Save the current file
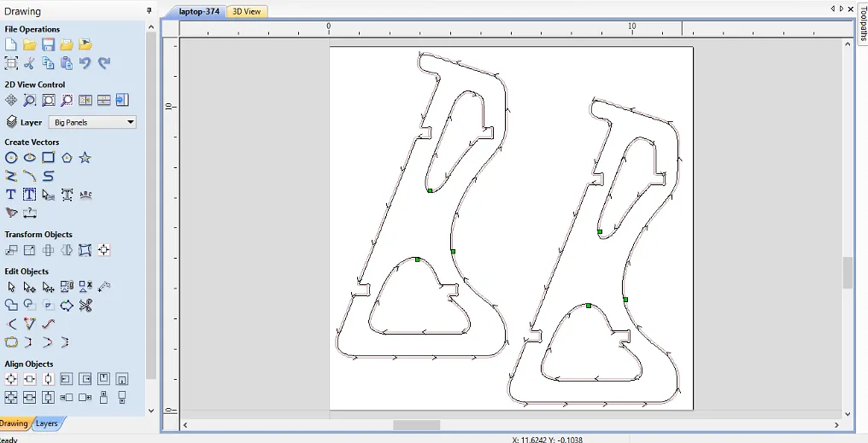868x443 pixels. pos(48,44)
